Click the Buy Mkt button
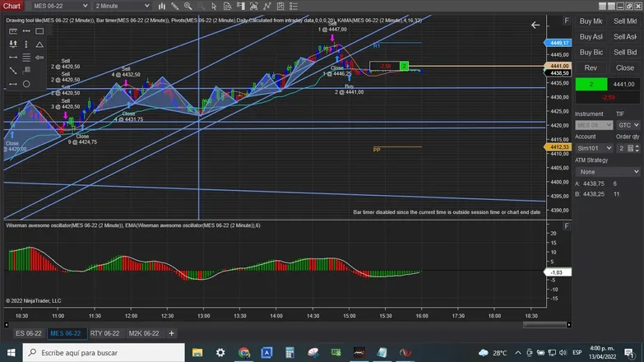644x362 pixels. 591,21
